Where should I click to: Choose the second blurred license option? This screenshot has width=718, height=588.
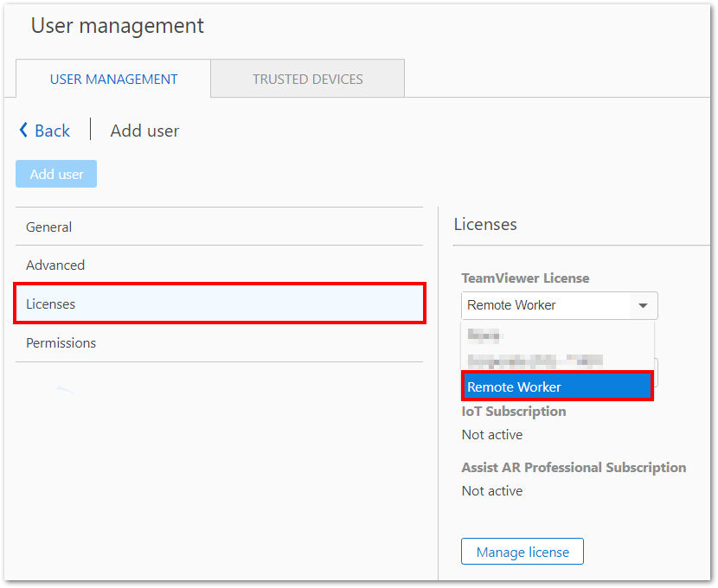(x=557, y=361)
